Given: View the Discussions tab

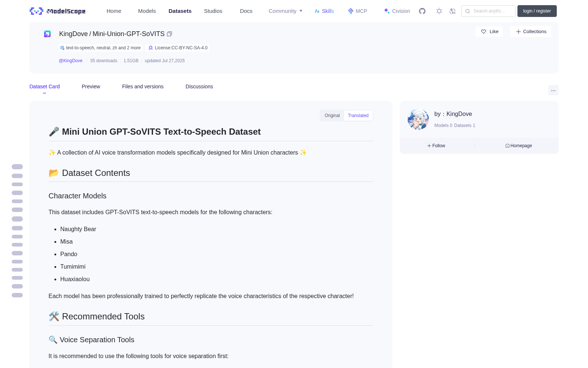Looking at the screenshot, I should pos(199,86).
